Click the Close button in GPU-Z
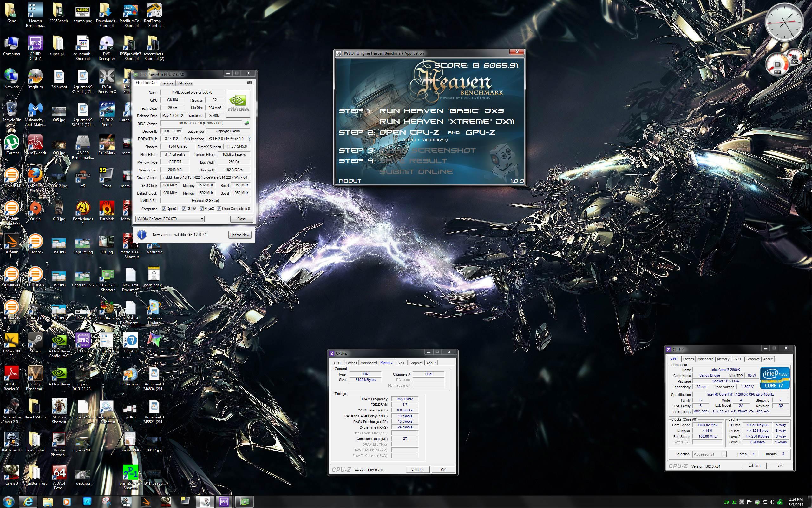Viewport: 812px width, 508px height. pyautogui.click(x=241, y=219)
